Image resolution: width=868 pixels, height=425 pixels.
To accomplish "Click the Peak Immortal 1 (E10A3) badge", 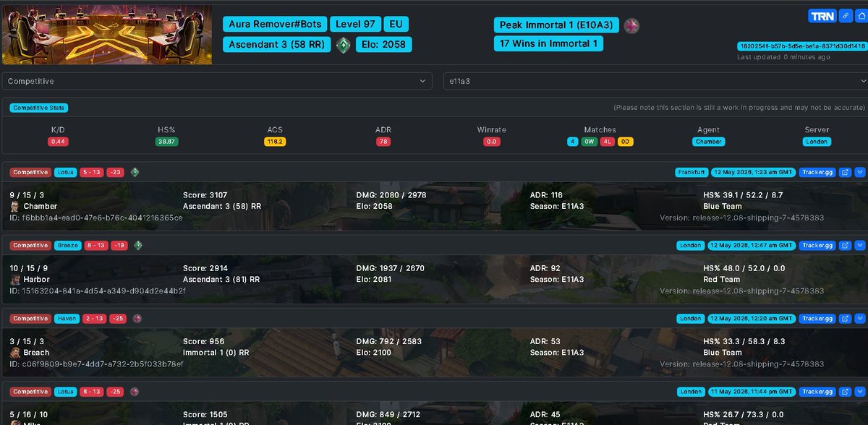I will click(x=556, y=25).
